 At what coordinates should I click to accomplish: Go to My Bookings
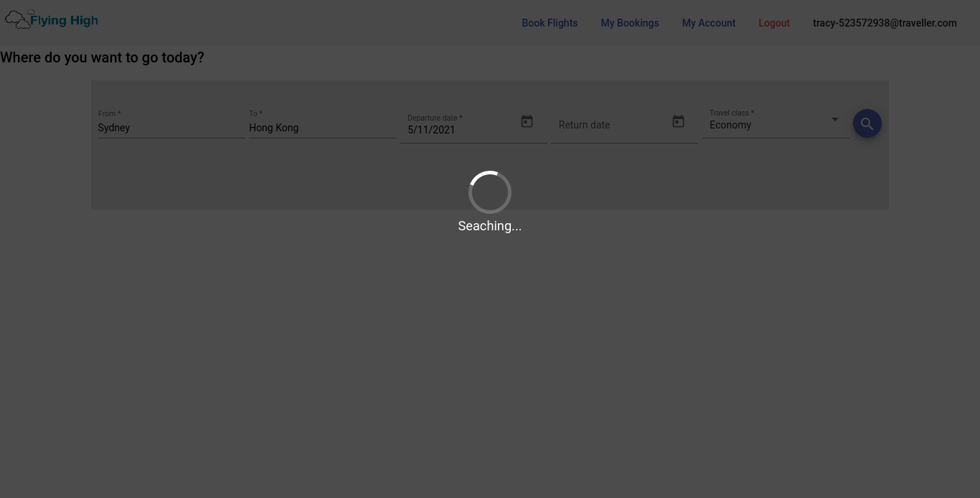(x=630, y=23)
